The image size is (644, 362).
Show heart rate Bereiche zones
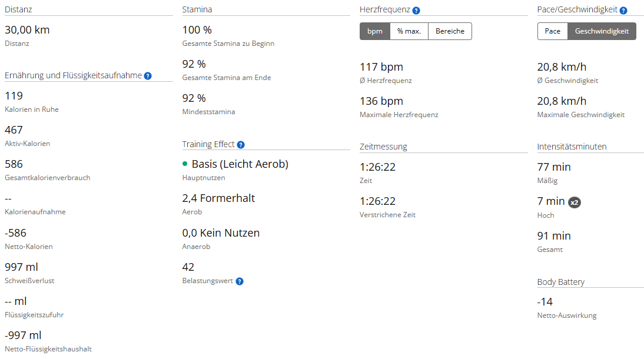450,31
